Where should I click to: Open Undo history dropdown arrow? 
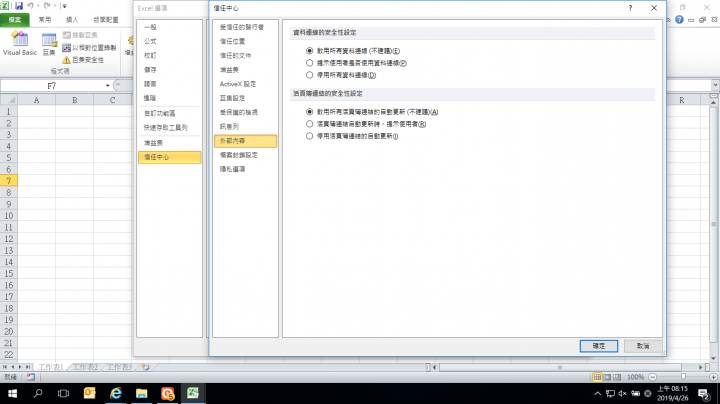tap(37, 6)
